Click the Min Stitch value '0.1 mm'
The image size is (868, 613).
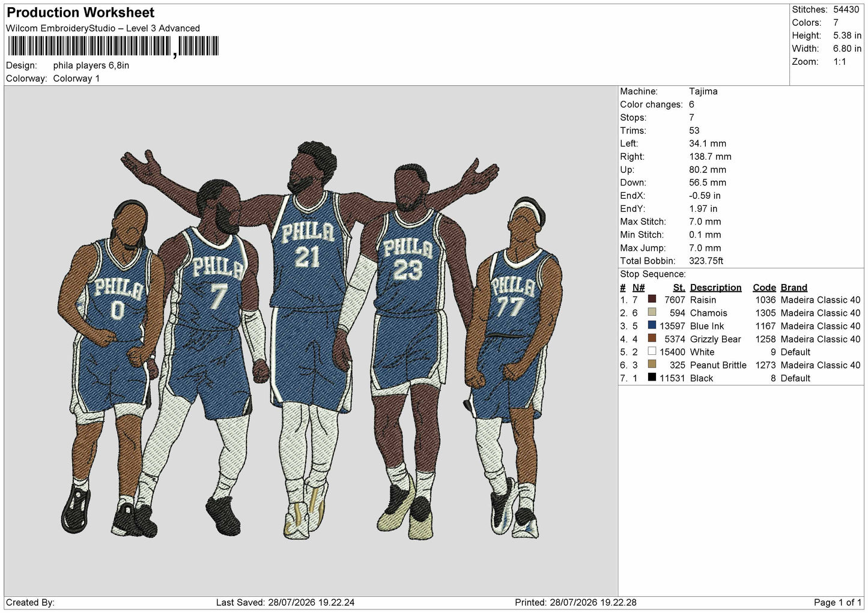[x=705, y=235]
